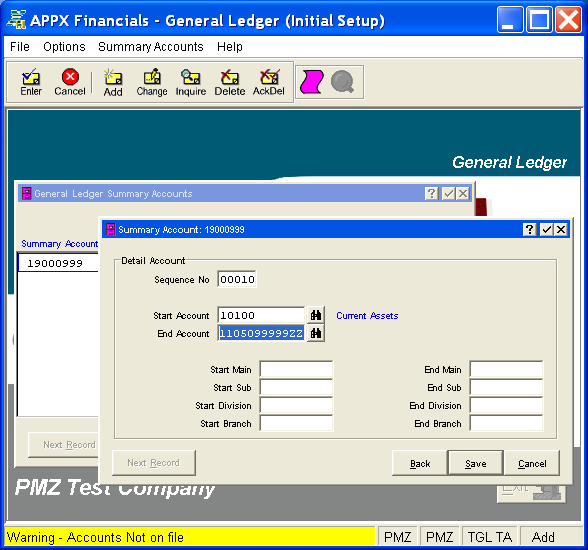The height and width of the screenshot is (550, 588).
Task: Close the APPX Financials window
Action: (568, 19)
